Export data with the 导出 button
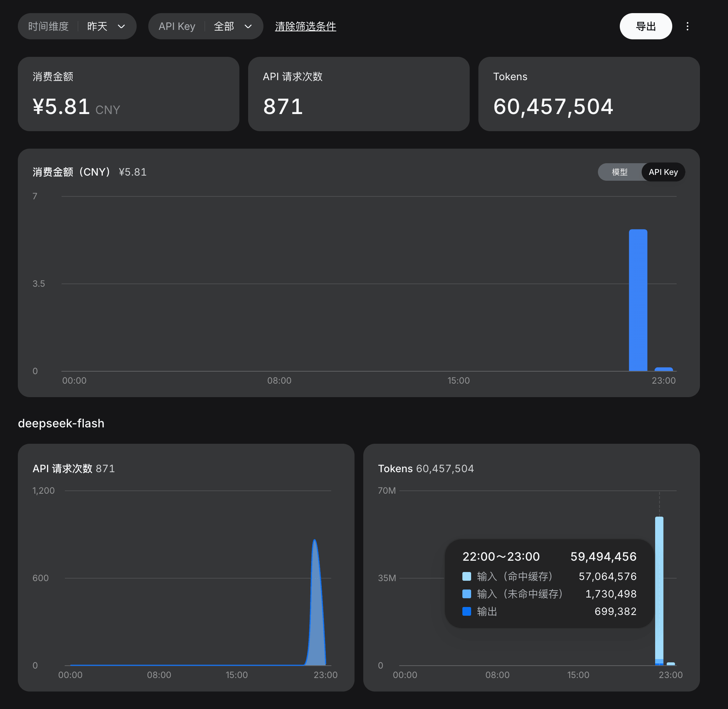 (x=646, y=26)
